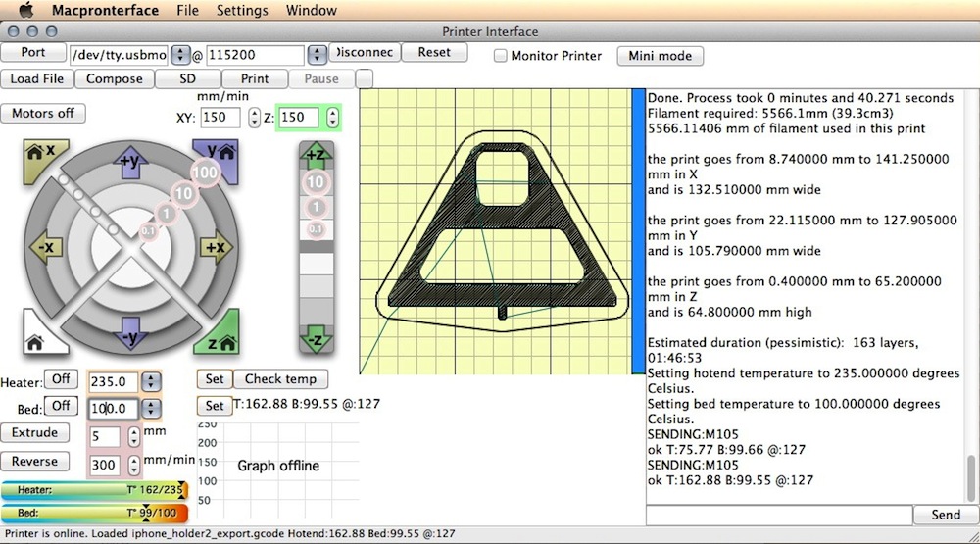Lower the Z axis with the -Z arrow
The width and height of the screenshot is (980, 544).
coord(316,338)
